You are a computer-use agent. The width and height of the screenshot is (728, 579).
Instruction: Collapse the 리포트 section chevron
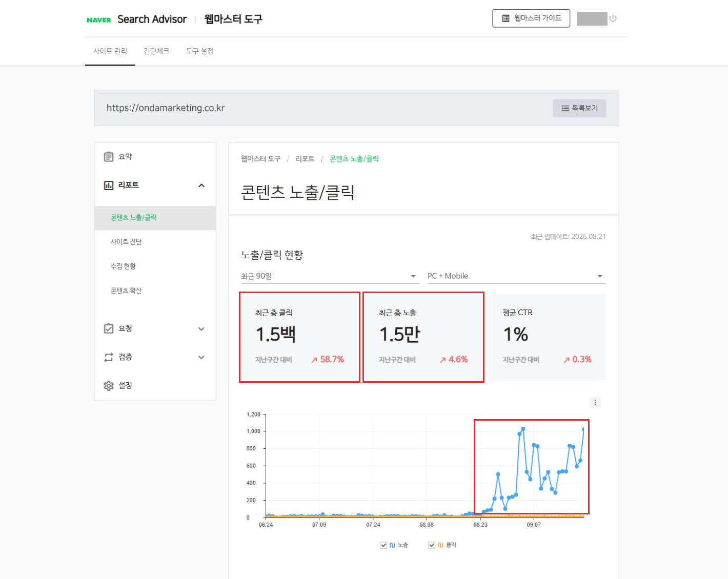coord(201,185)
